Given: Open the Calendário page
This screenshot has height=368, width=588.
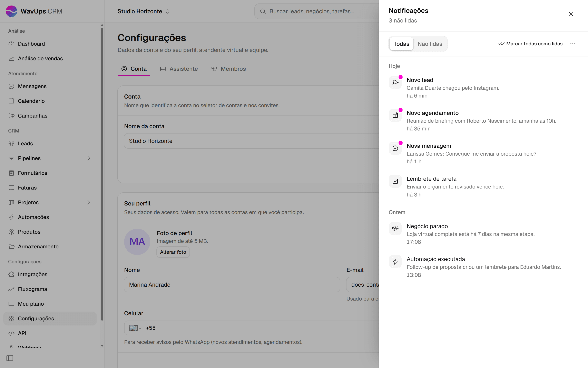Looking at the screenshot, I should pos(50,101).
